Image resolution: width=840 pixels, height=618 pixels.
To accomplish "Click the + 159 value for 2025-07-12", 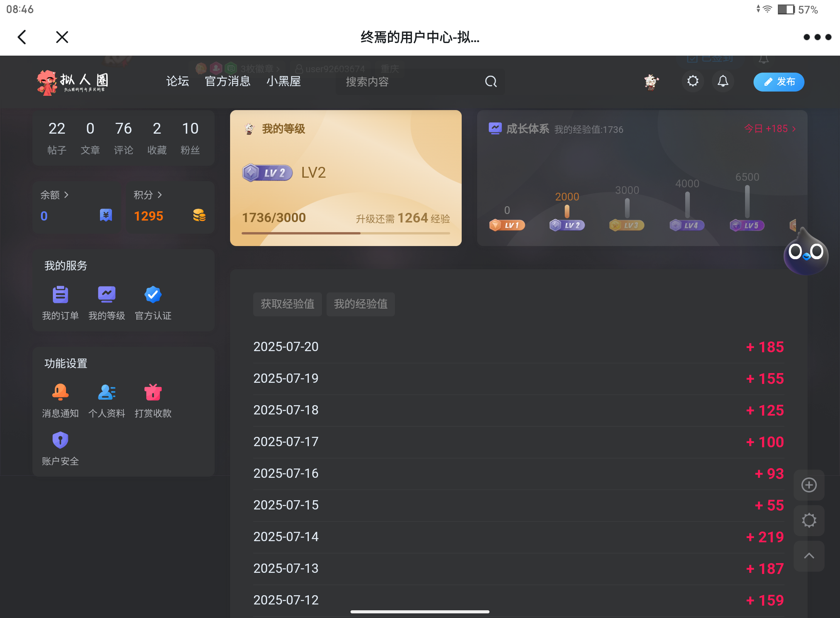I will (765, 600).
